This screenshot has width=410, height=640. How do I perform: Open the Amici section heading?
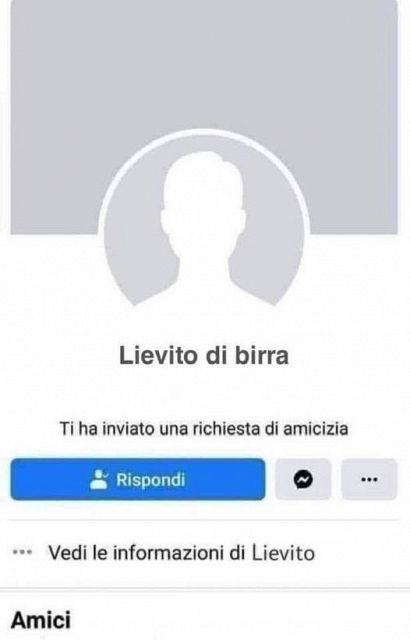(x=41, y=620)
